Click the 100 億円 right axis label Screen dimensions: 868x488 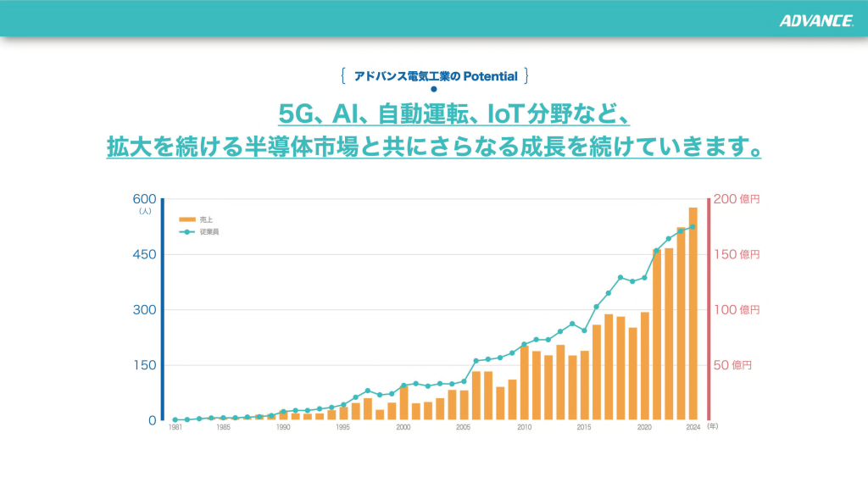click(737, 310)
